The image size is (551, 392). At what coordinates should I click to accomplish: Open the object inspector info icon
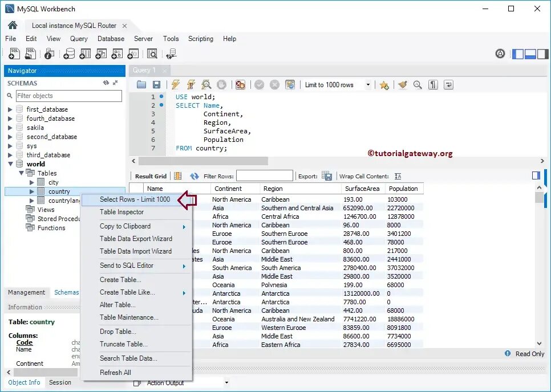(49, 54)
